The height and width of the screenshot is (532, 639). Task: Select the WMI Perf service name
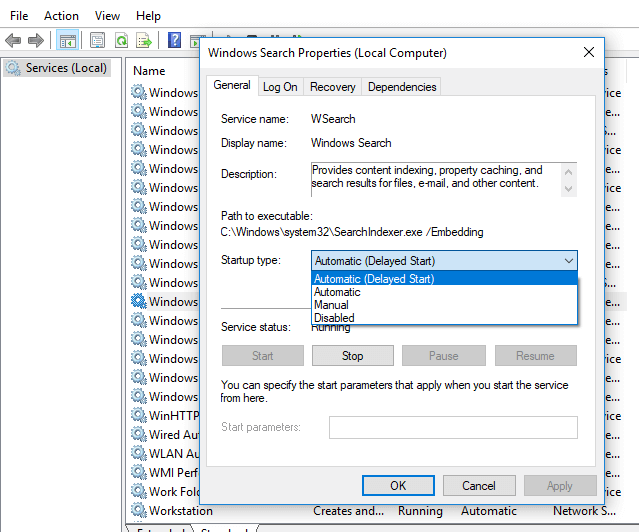click(174, 472)
